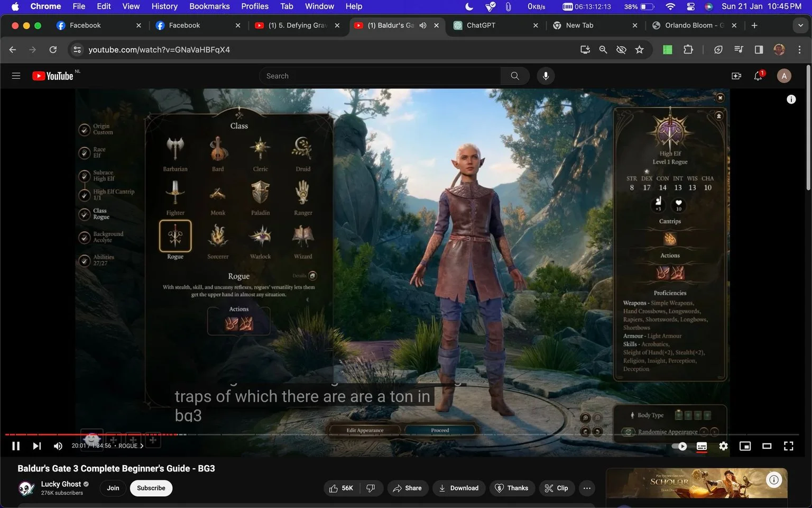This screenshot has width=812, height=508.
Task: Skip to the next video
Action: click(36, 446)
